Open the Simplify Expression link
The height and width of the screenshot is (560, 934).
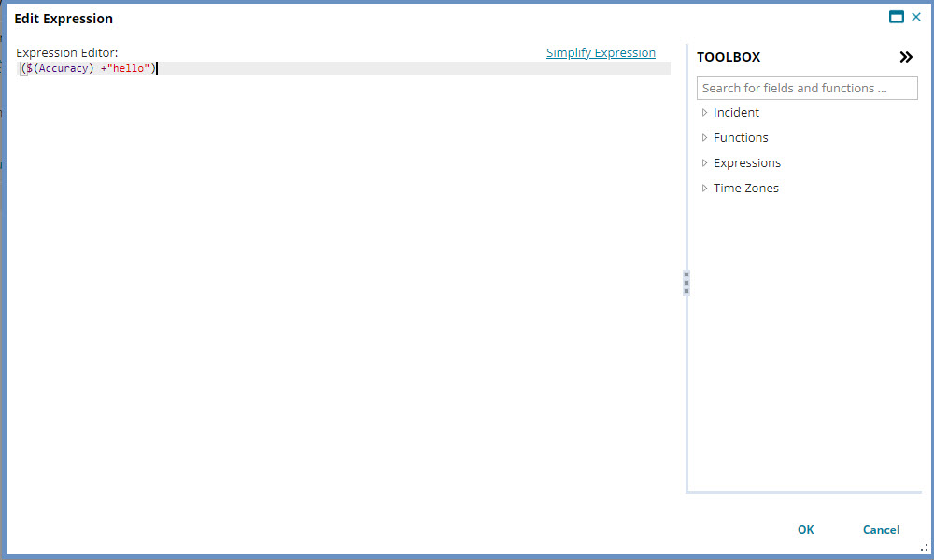click(601, 52)
